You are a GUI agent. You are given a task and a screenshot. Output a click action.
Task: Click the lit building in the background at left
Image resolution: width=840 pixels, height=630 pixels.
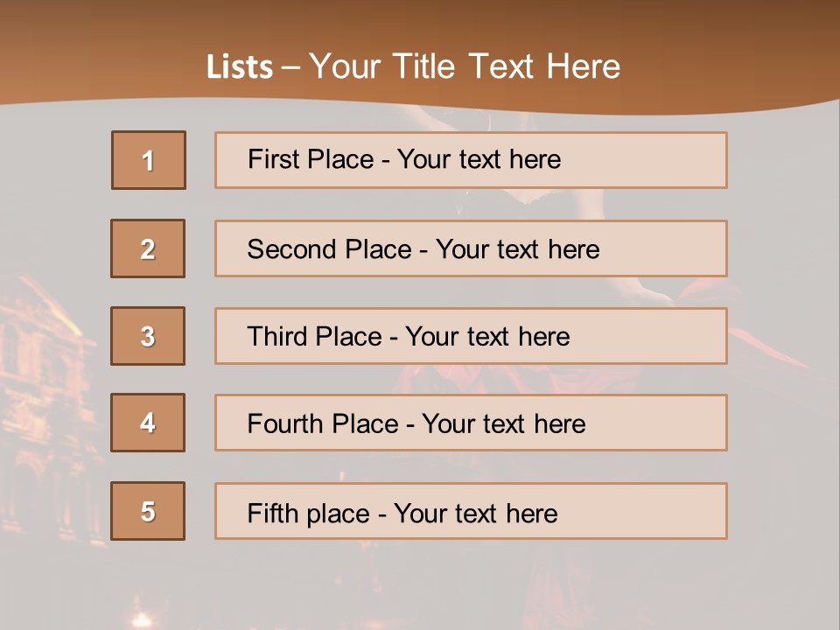coord(48,367)
